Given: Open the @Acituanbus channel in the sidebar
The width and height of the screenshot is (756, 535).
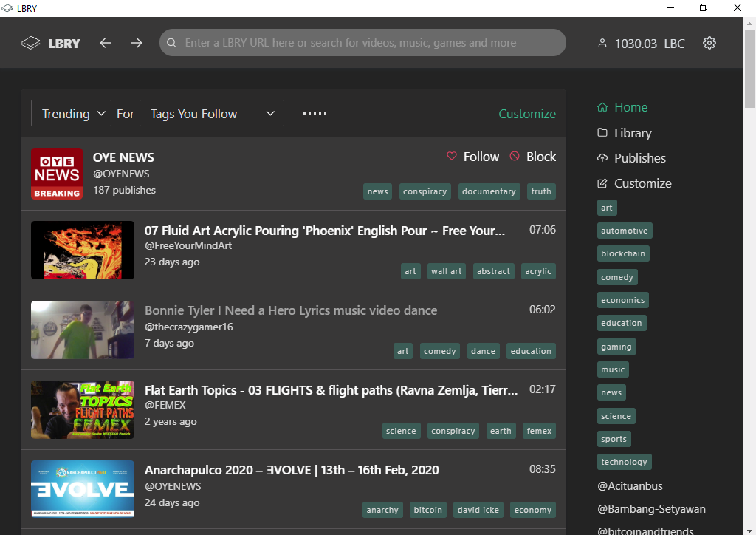Looking at the screenshot, I should tap(630, 486).
